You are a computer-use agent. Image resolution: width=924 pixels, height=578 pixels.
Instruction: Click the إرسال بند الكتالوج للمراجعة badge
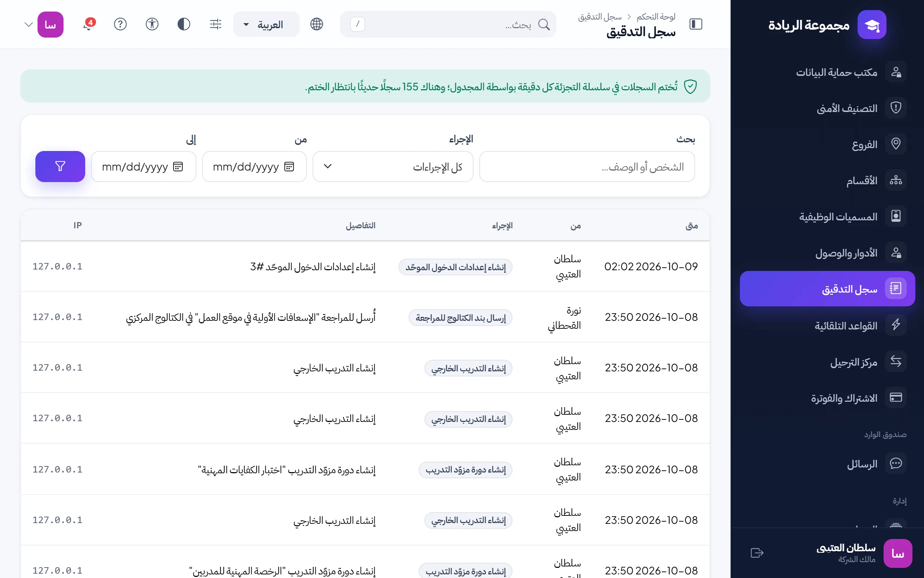point(461,317)
